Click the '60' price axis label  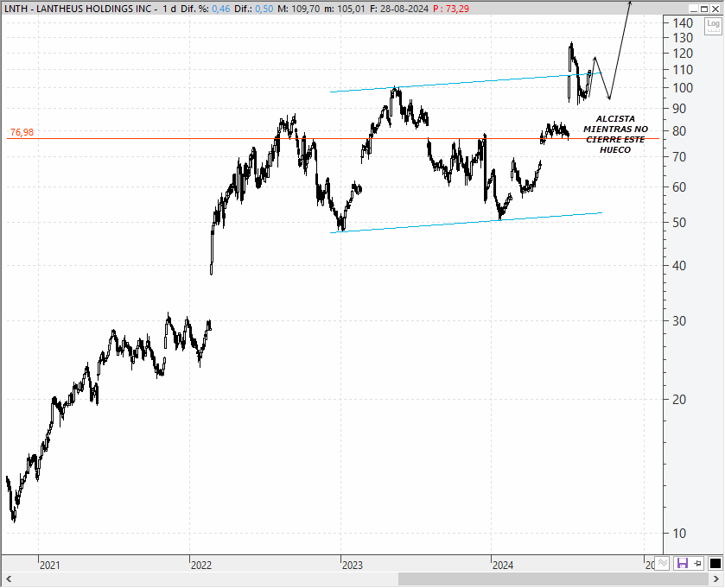click(x=679, y=187)
